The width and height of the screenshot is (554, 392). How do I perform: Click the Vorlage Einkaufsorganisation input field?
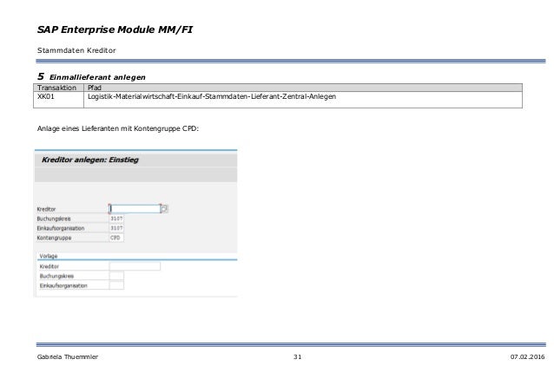[116, 285]
